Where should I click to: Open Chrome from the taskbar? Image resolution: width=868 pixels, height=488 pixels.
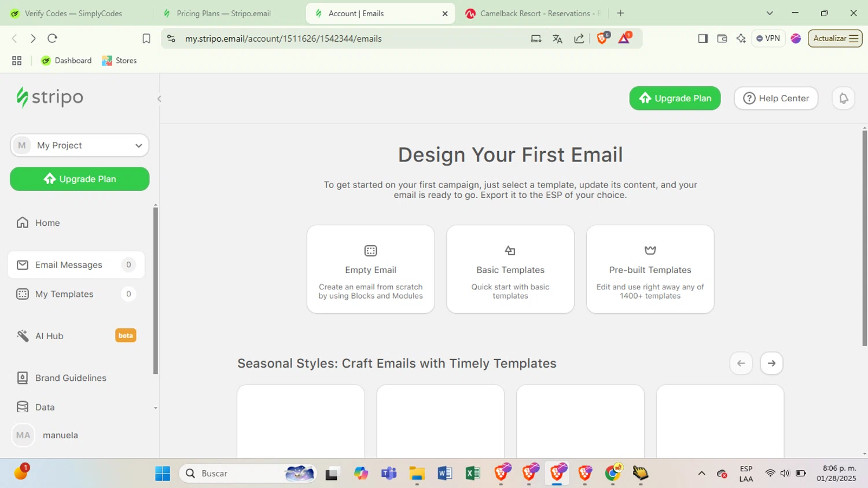[x=613, y=474]
